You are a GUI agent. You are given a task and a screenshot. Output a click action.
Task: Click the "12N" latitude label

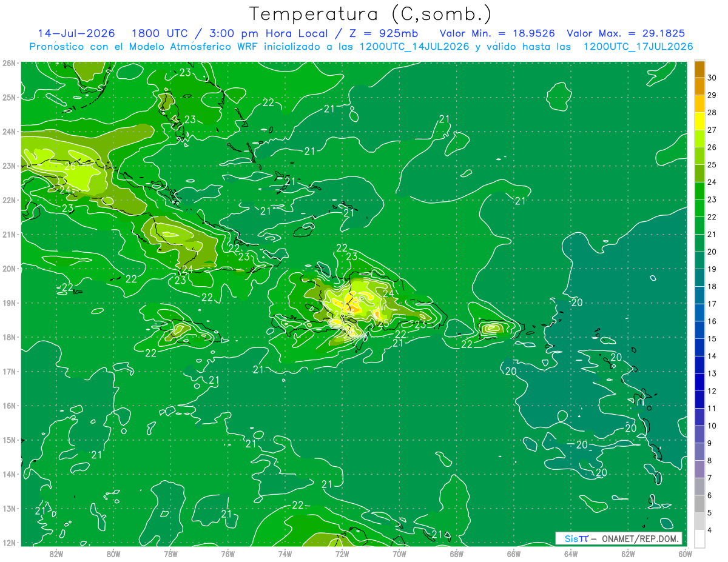point(8,543)
